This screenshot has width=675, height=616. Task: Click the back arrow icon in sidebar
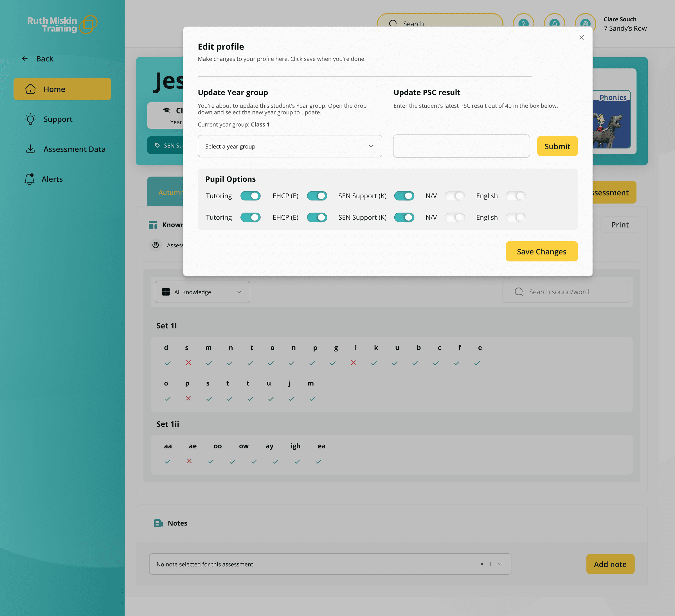click(x=25, y=58)
